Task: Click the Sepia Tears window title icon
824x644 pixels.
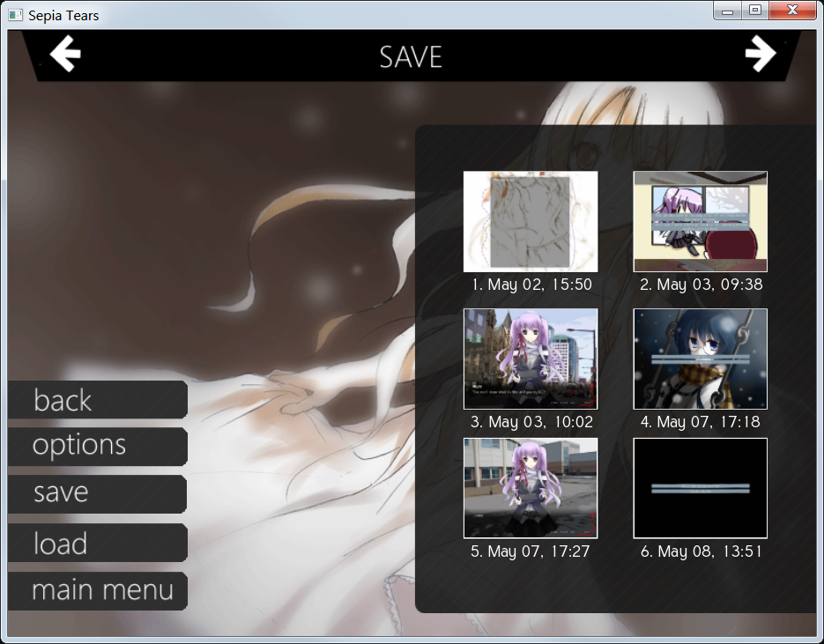Action: tap(16, 15)
